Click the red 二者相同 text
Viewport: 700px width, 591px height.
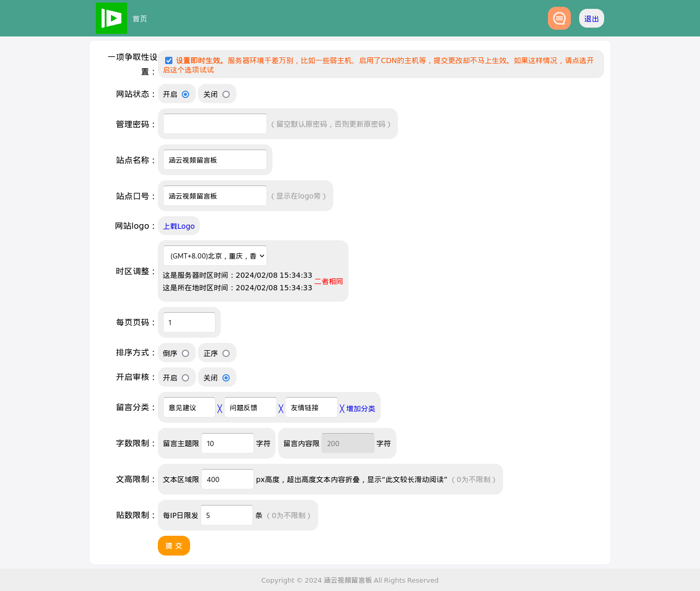coord(329,281)
